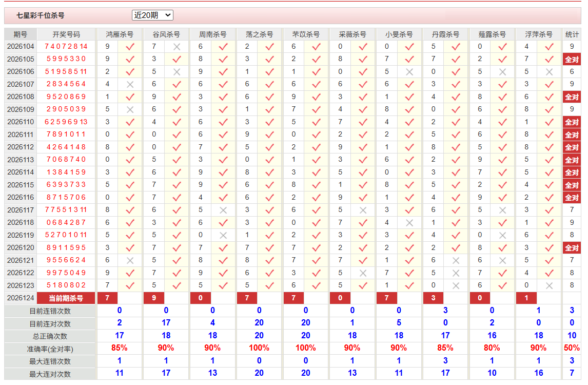Click the check mark for 鸿雁杀号 in row 2026104
This screenshot has width=588, height=385.
[130, 47]
